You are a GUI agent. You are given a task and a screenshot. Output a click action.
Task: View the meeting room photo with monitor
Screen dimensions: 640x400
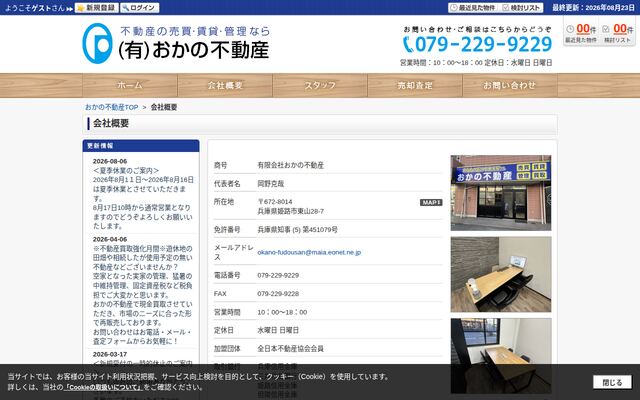501,274
